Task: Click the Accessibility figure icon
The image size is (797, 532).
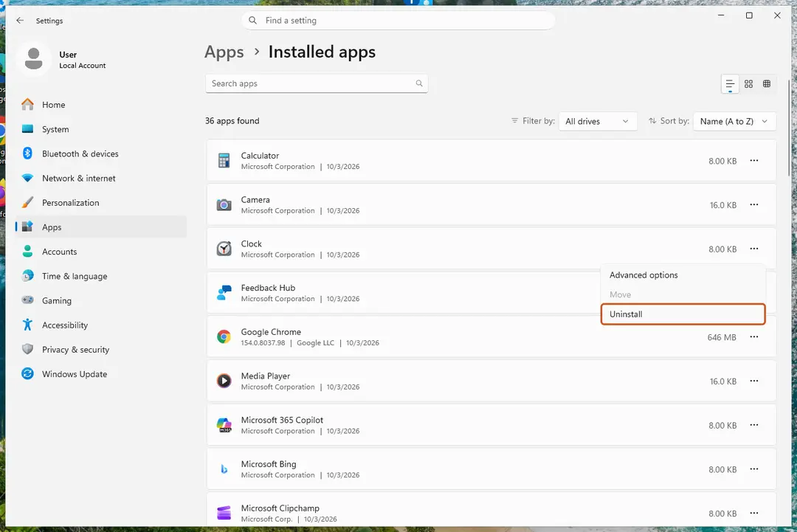Action: [x=27, y=325]
